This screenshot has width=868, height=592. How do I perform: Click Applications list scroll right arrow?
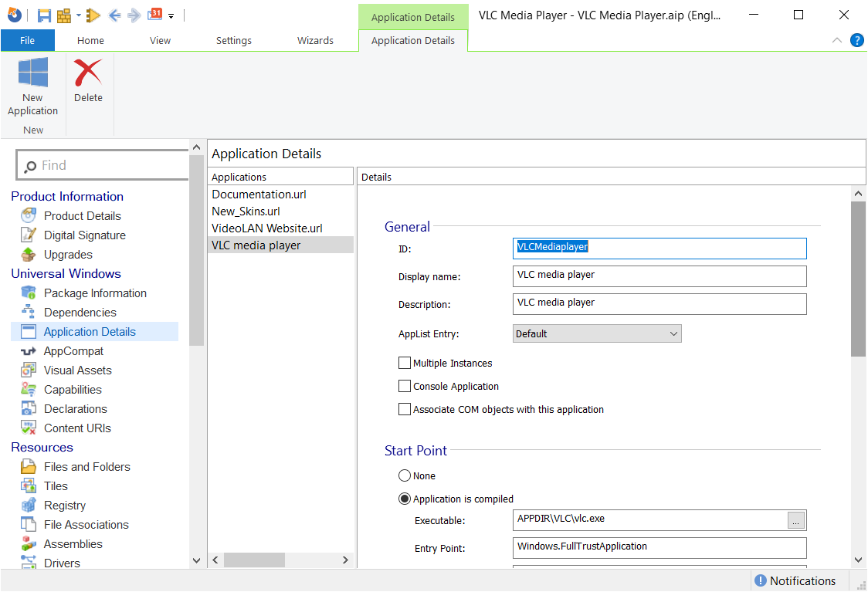click(345, 560)
